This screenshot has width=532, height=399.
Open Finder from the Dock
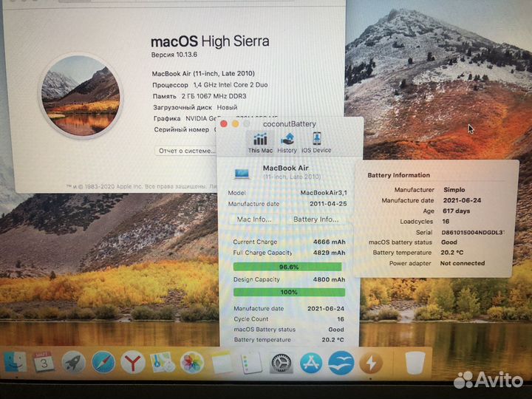[15, 361]
